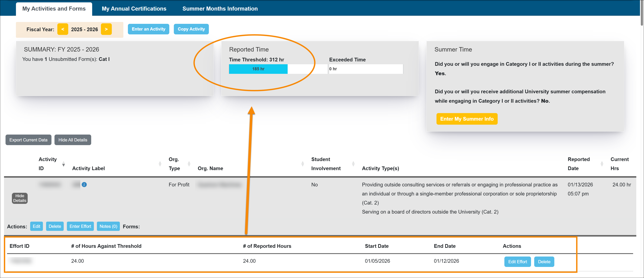This screenshot has height=278, width=644.
Task: Advance to the next fiscal year
Action: pos(106,29)
